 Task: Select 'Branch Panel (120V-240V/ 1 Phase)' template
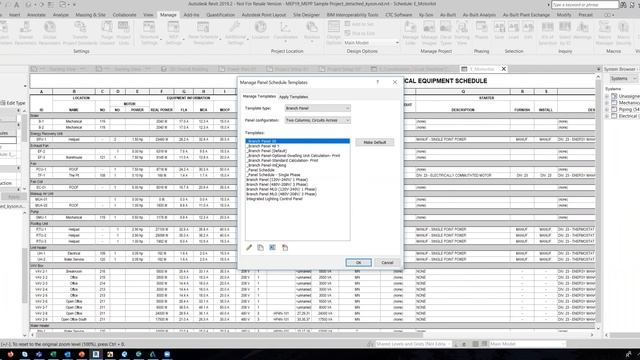pos(277,180)
